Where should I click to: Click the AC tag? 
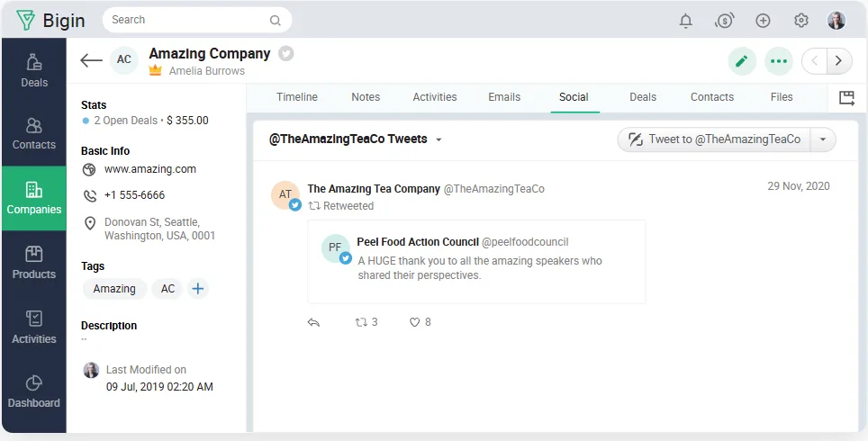167,289
